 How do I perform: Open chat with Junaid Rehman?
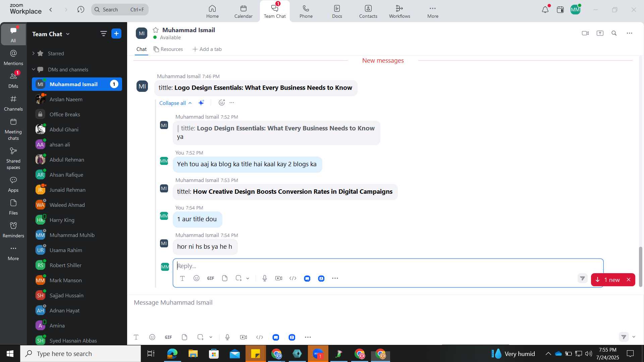point(77,190)
